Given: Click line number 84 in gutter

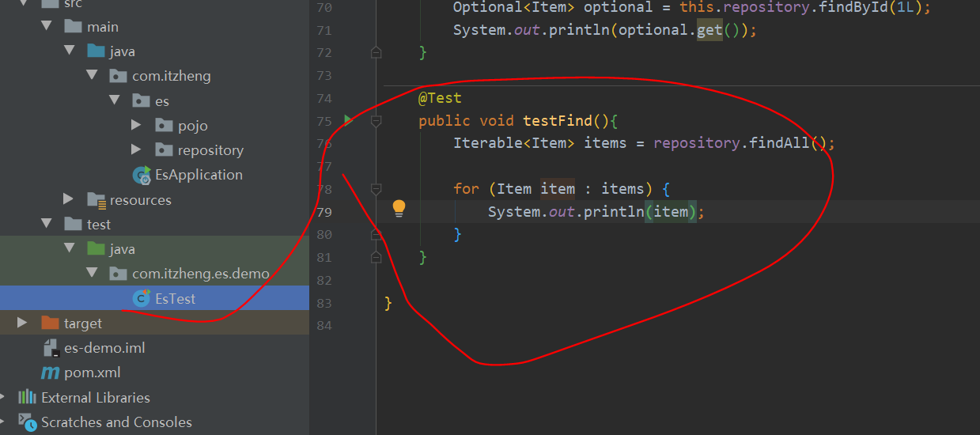Looking at the screenshot, I should (x=324, y=326).
